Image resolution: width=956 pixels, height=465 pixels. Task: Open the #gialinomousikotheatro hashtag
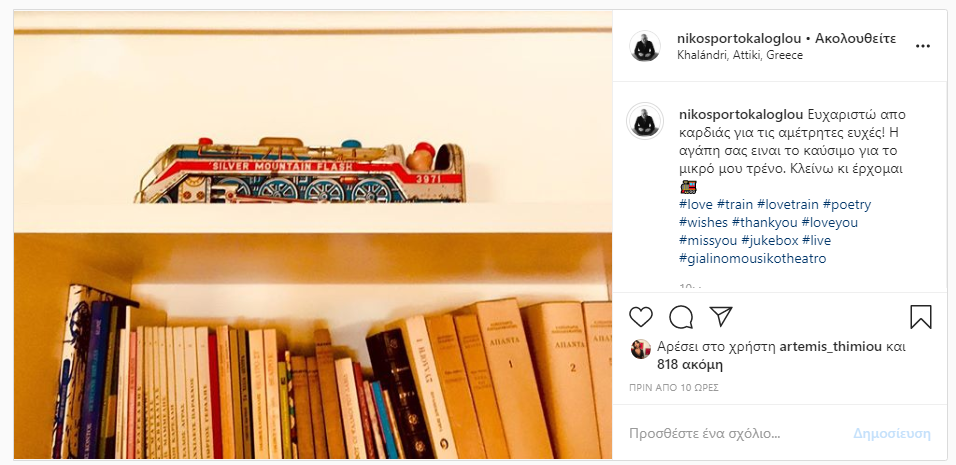pyautogui.click(x=752, y=258)
